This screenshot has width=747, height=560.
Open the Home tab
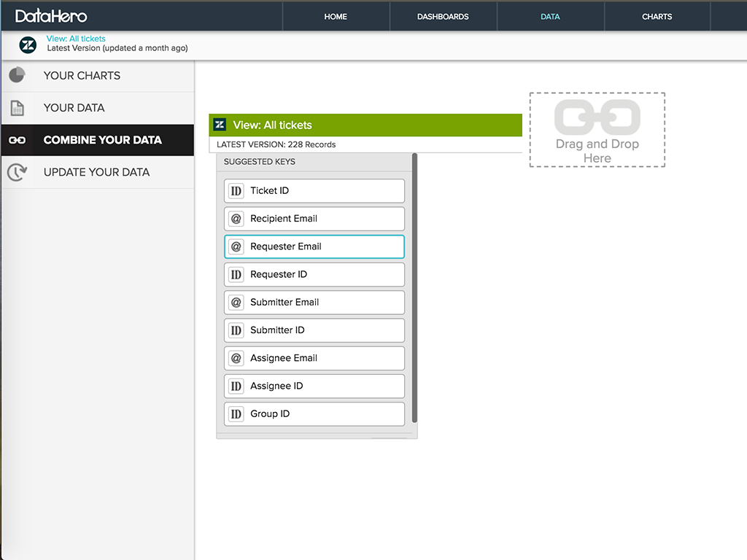[336, 16]
